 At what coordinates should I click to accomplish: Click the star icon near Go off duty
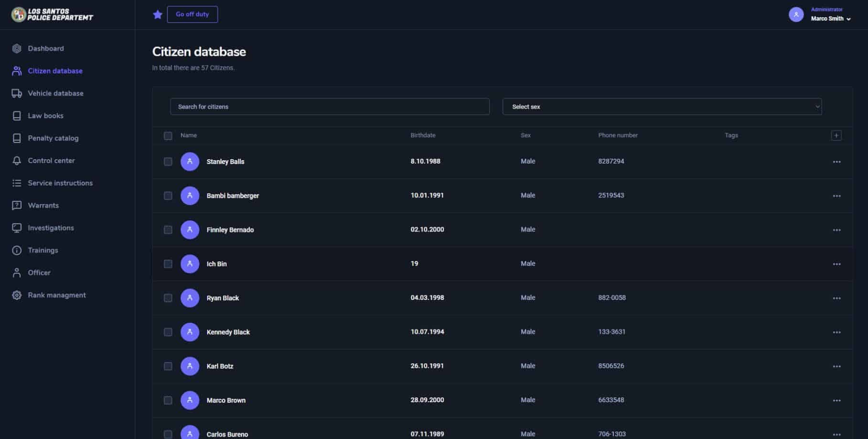pos(158,14)
